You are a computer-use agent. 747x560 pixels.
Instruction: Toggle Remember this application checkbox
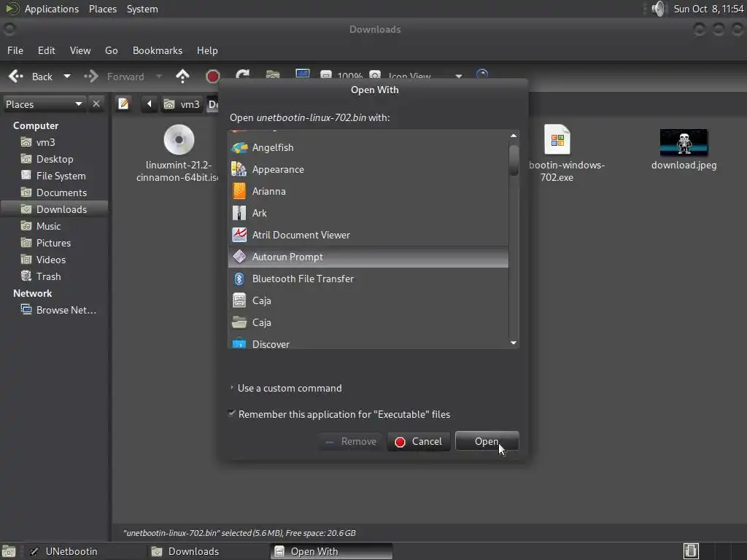click(x=232, y=414)
